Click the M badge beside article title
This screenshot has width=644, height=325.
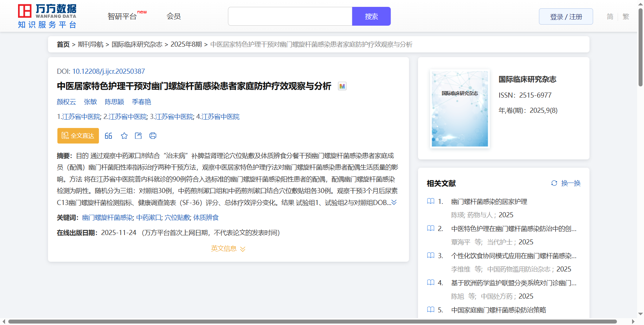(x=342, y=86)
